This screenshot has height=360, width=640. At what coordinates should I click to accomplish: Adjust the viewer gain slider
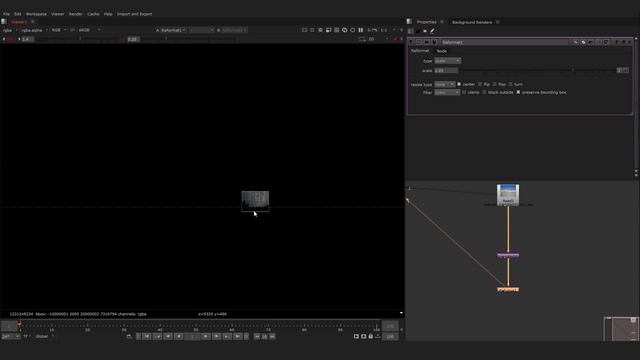point(80,39)
